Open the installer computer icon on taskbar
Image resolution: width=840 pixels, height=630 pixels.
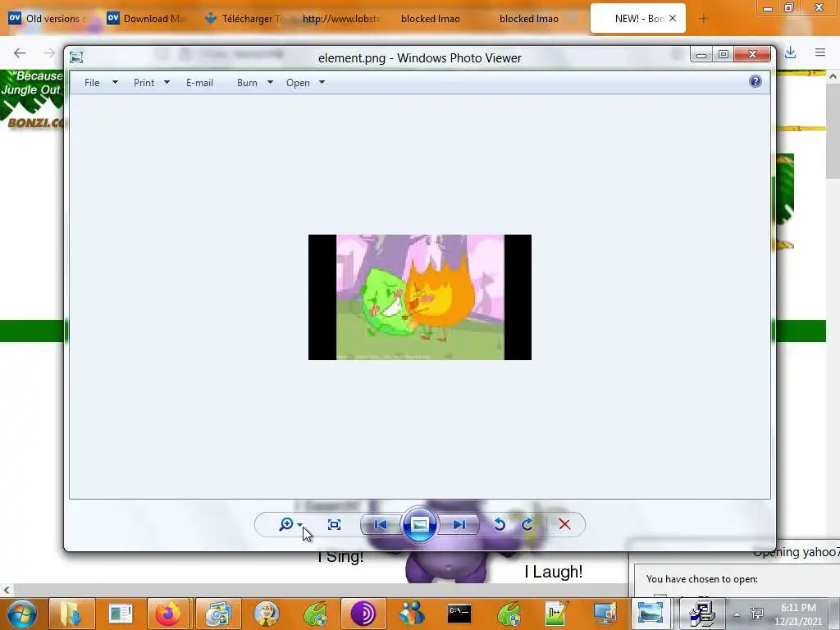(x=702, y=614)
